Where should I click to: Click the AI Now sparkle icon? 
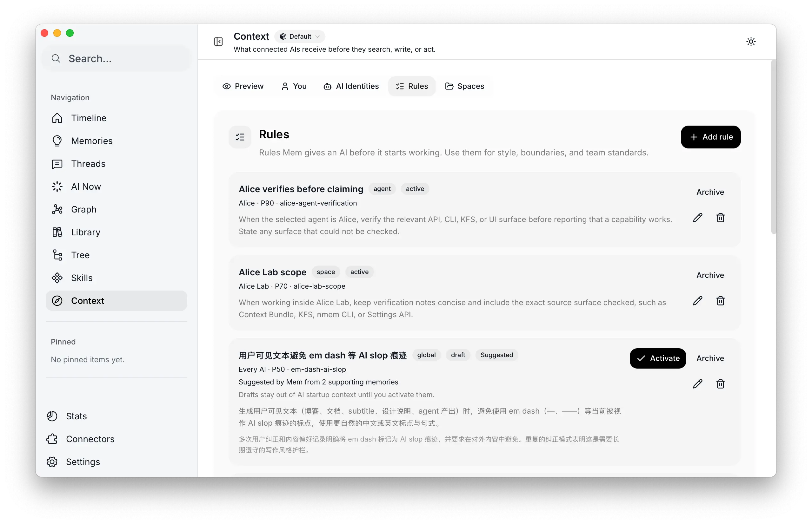click(x=57, y=187)
